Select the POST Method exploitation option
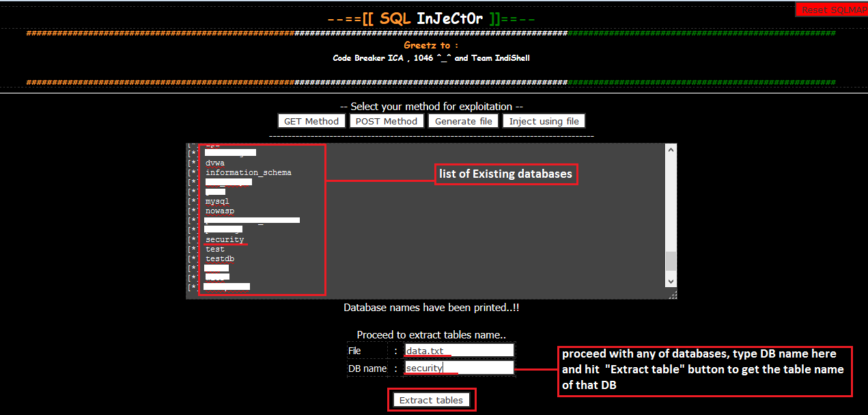 pos(387,120)
